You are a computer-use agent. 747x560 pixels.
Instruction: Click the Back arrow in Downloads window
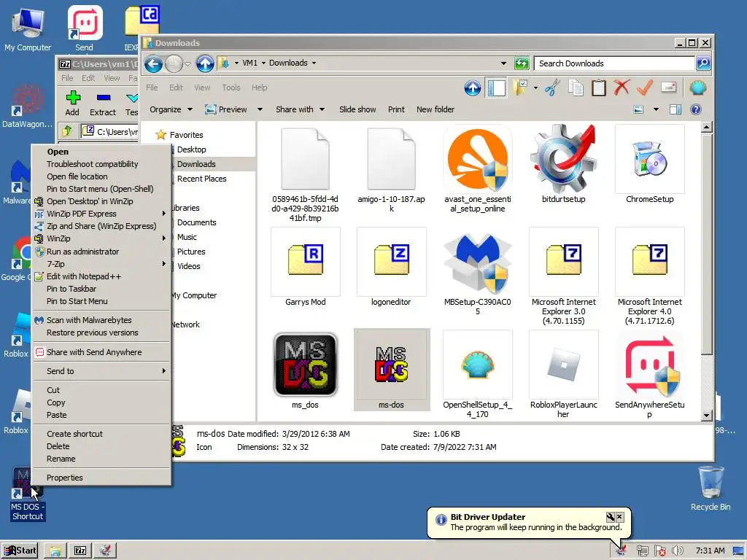tap(153, 63)
